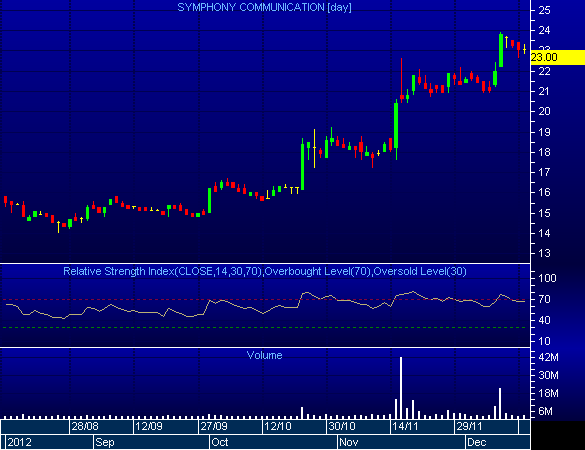This screenshot has height=450, width=585.
Task: Click the Dec month label
Action: pos(477,442)
